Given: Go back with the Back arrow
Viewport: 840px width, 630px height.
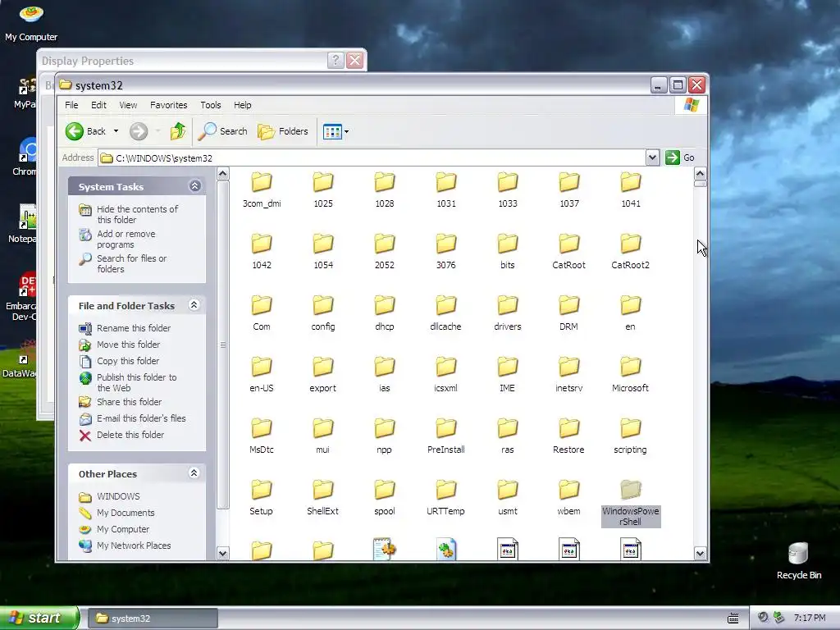Looking at the screenshot, I should tap(85, 131).
